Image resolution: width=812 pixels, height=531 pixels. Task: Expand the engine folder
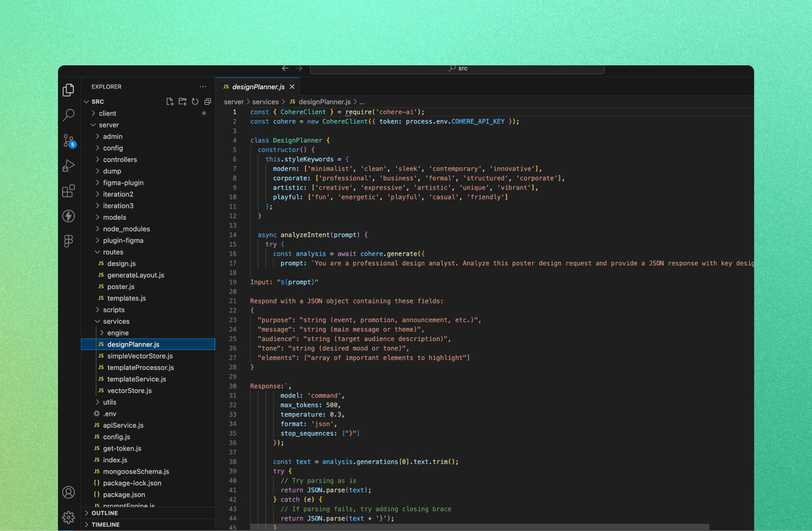148,333
